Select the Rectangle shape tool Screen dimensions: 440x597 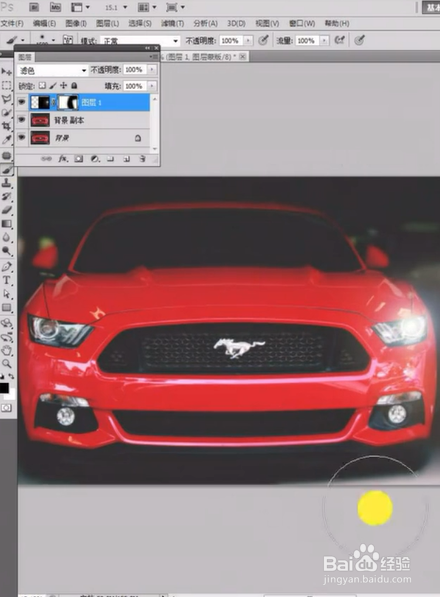[x=6, y=308]
